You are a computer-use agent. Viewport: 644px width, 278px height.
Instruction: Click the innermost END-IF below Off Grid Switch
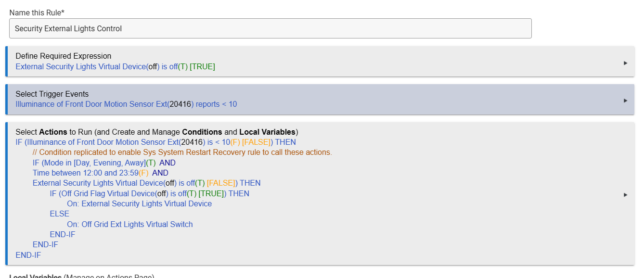coord(63,235)
